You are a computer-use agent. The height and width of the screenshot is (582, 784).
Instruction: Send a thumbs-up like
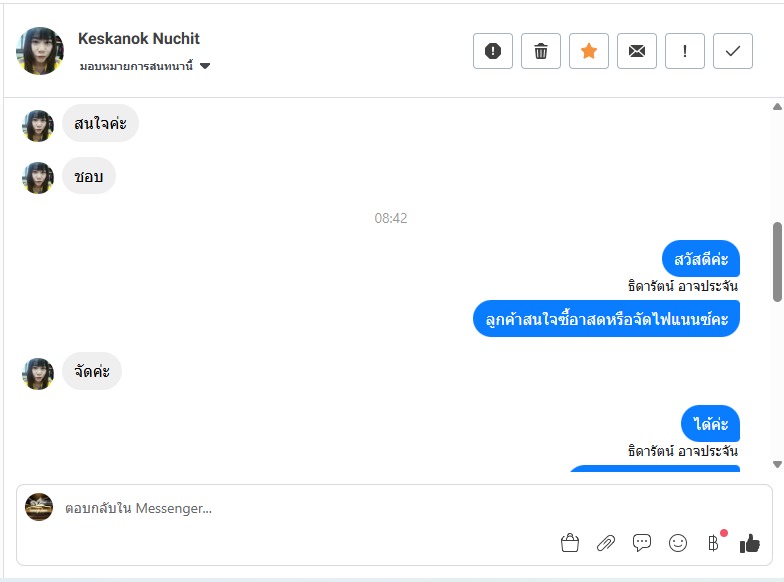point(750,543)
